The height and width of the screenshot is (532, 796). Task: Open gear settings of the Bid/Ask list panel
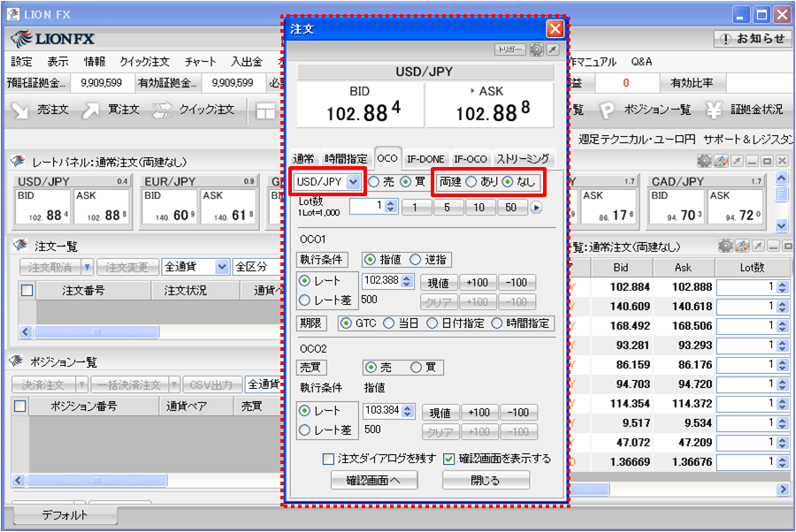[725, 246]
